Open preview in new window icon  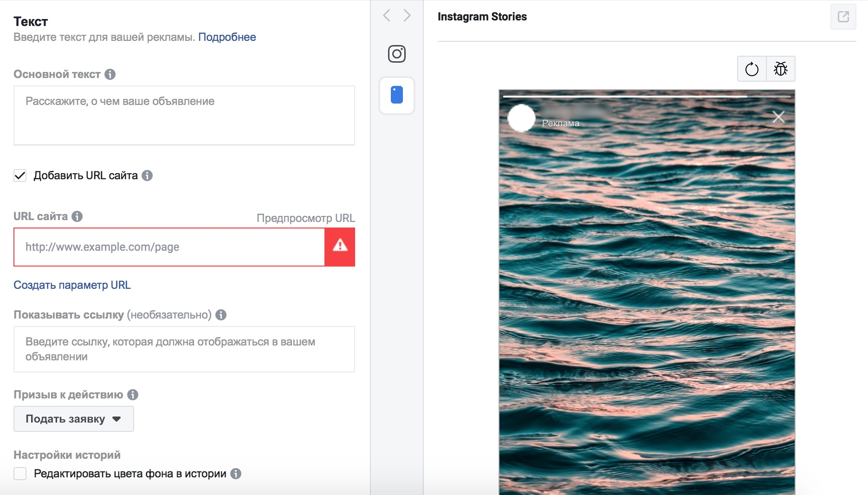click(843, 17)
